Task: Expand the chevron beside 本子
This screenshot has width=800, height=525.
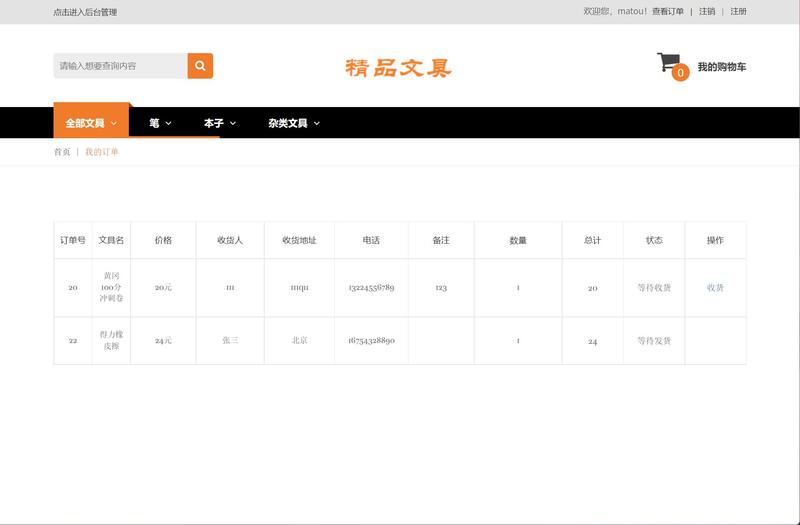Action: pos(233,123)
